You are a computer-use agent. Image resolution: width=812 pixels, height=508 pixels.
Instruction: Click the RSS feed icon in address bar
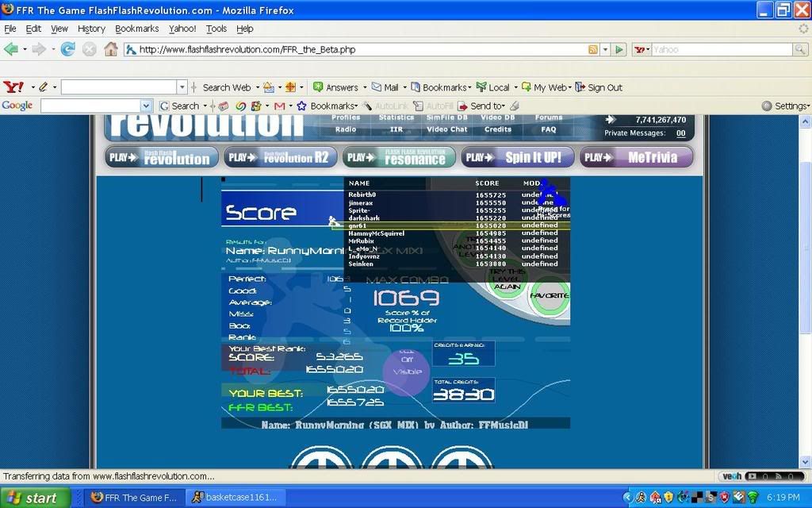click(592, 49)
